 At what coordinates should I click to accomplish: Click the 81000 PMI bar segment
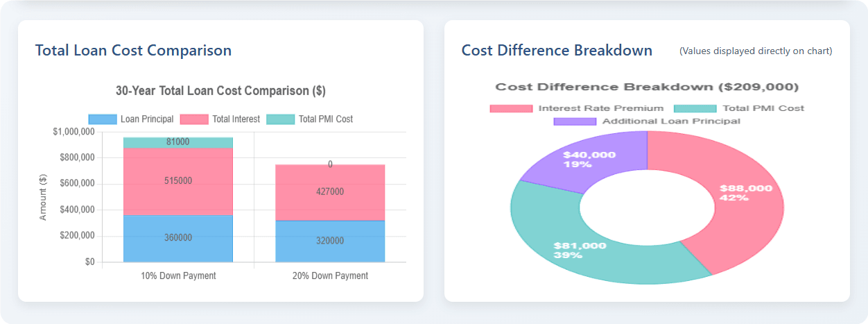[178, 142]
